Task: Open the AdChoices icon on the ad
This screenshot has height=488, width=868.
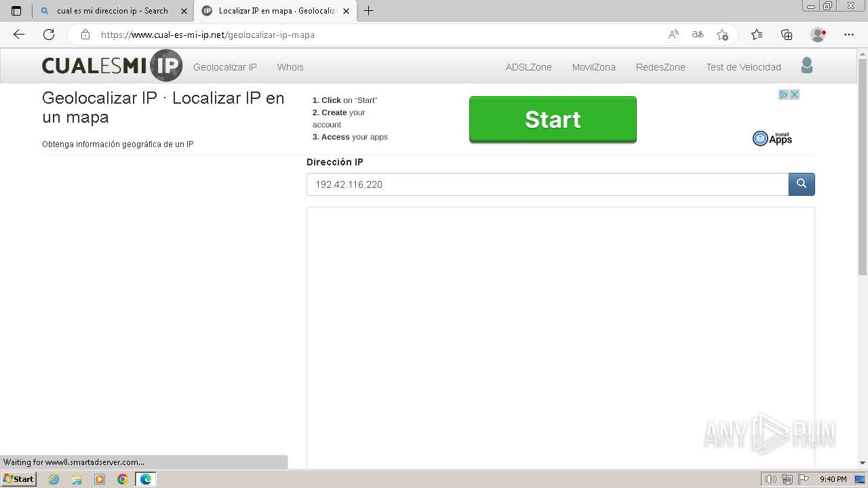Action: point(783,95)
